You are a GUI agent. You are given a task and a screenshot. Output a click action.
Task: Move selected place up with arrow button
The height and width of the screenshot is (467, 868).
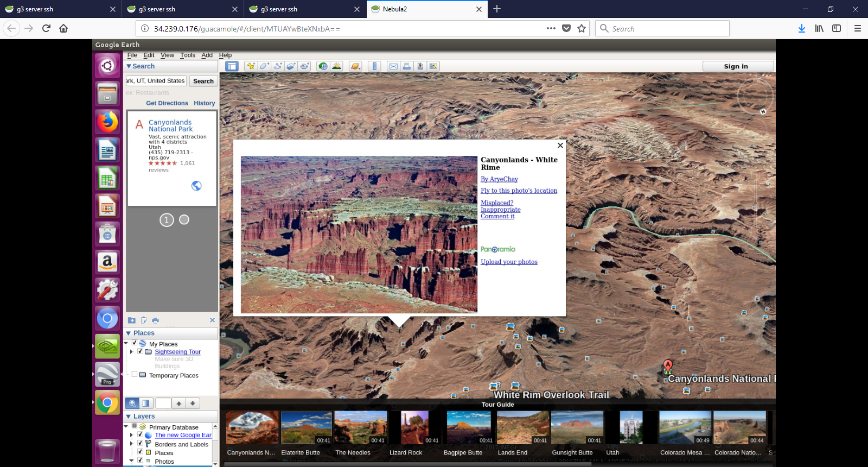(178, 403)
